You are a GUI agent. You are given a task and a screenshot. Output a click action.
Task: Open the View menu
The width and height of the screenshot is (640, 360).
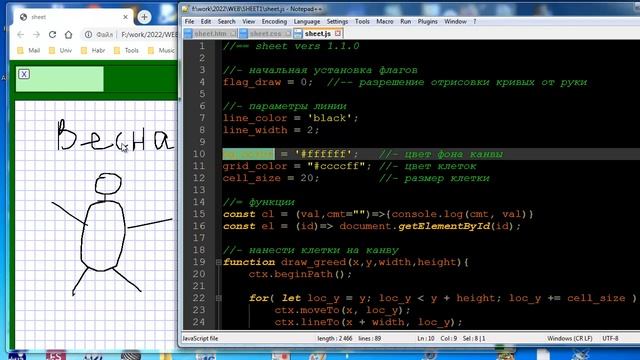[x=248, y=21]
